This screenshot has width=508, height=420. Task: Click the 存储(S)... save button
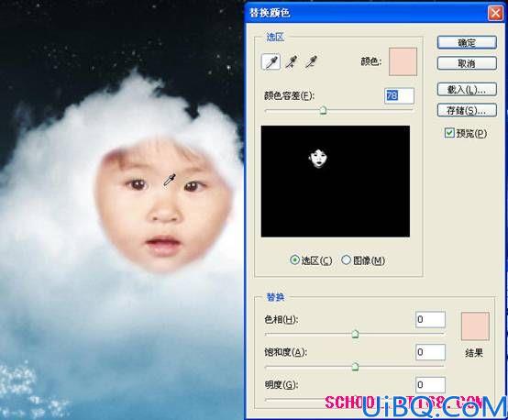pyautogui.click(x=467, y=110)
